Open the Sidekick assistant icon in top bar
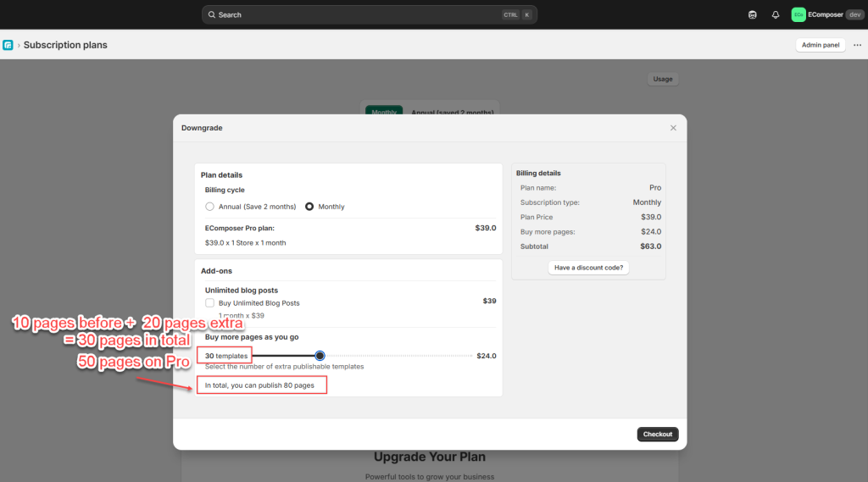 [753, 15]
